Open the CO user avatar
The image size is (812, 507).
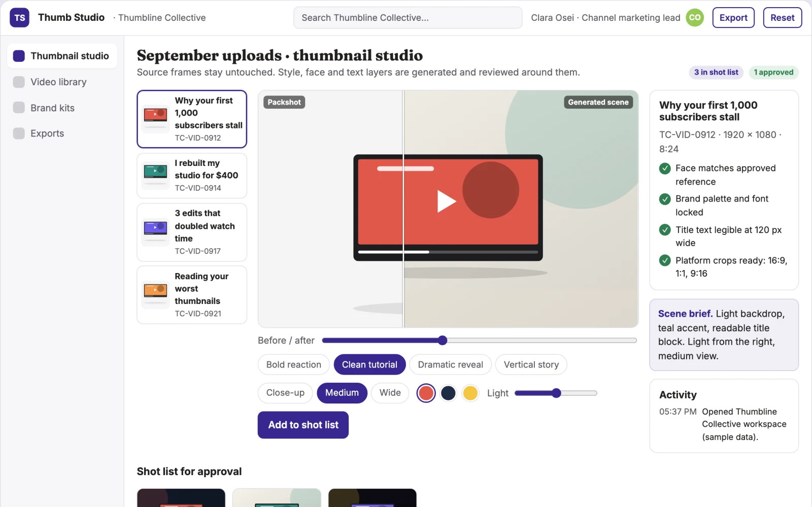695,18
